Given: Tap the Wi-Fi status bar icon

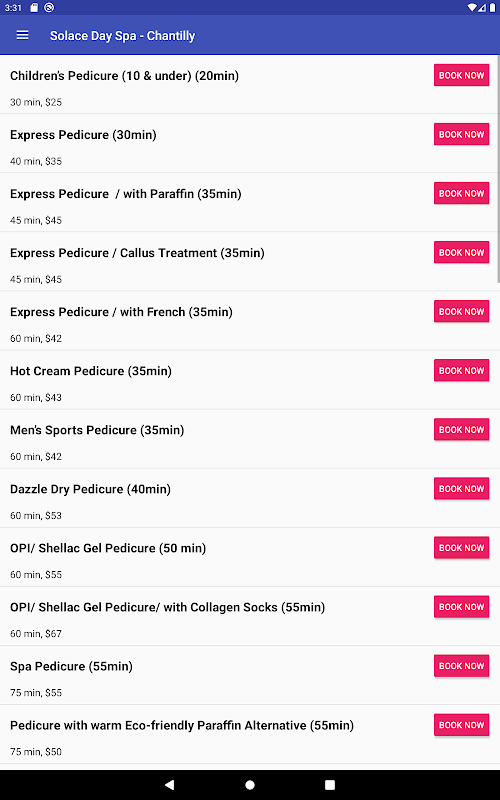Looking at the screenshot, I should point(472,7).
